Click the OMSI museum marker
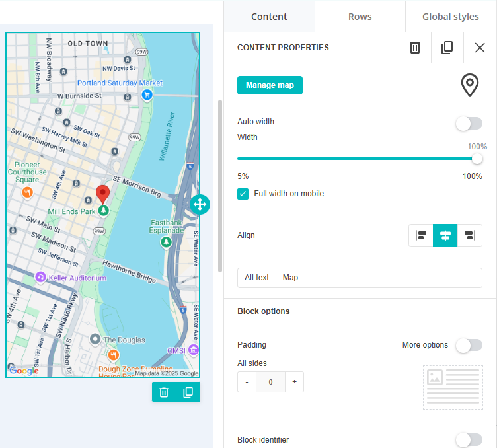Viewport: 497px width, 448px height. (x=194, y=350)
